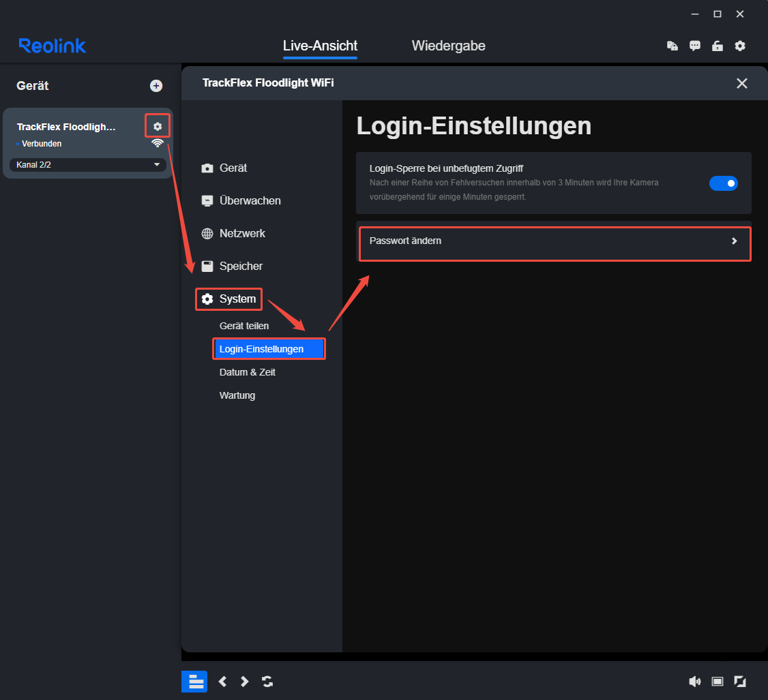Select Gerät teilen submenu item
768x700 pixels.
[244, 326]
